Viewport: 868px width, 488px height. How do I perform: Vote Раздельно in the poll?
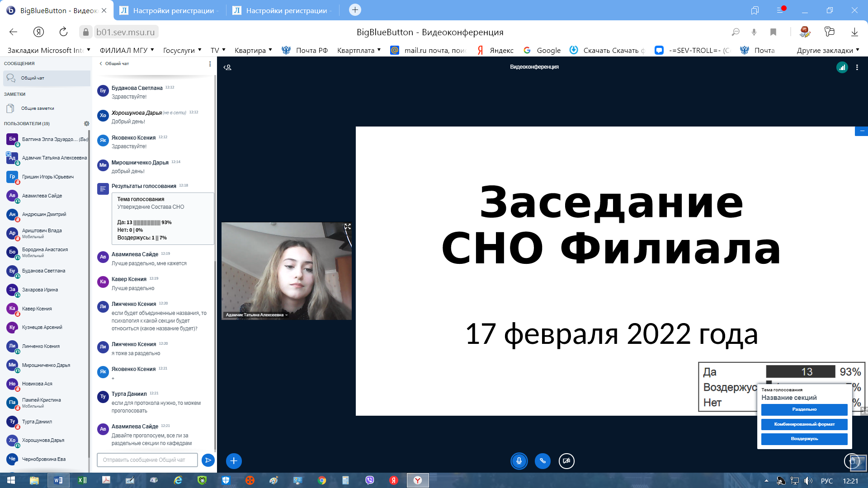(804, 409)
